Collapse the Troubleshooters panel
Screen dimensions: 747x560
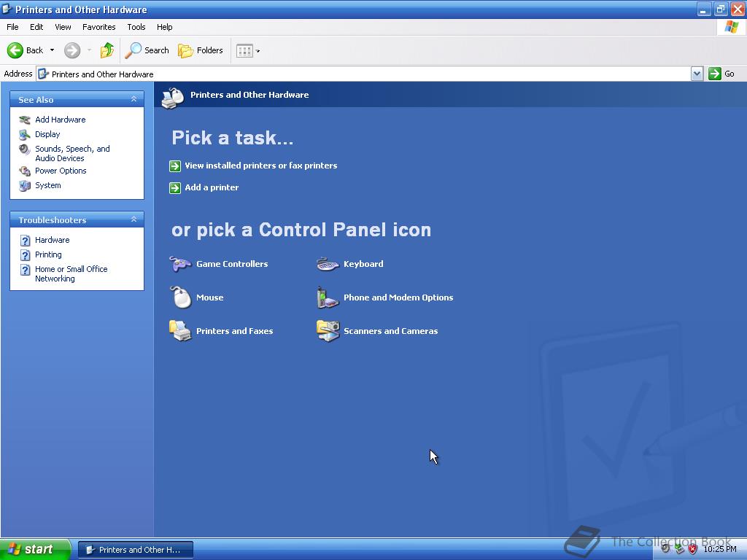pos(134,219)
